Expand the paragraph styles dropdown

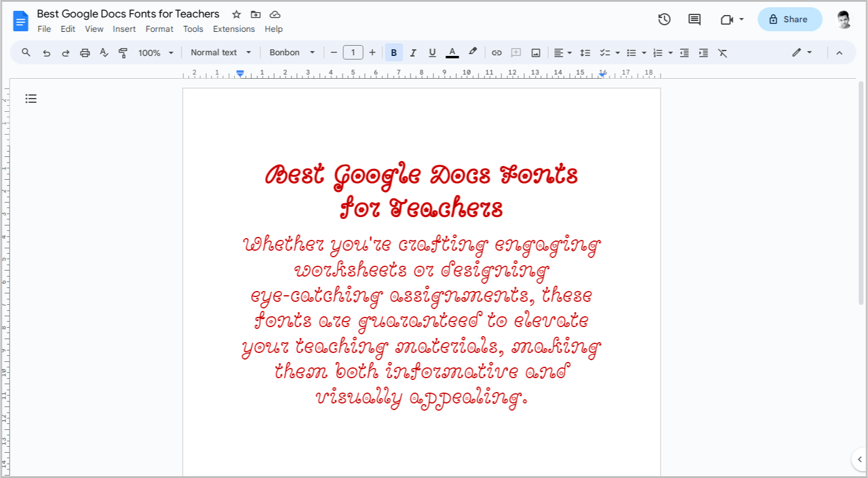(x=221, y=52)
